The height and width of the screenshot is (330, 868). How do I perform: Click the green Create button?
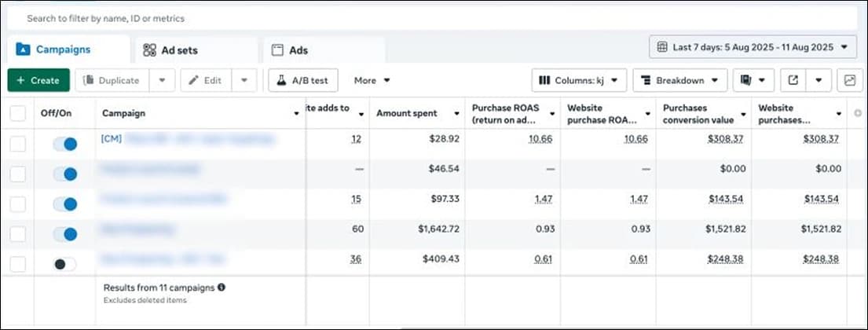click(x=38, y=80)
